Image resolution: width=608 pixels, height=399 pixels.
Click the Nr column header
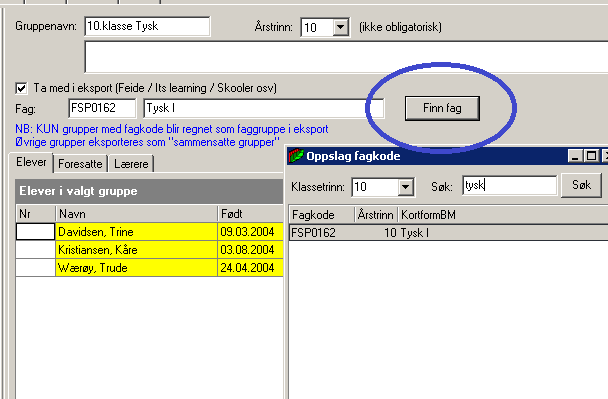point(35,214)
